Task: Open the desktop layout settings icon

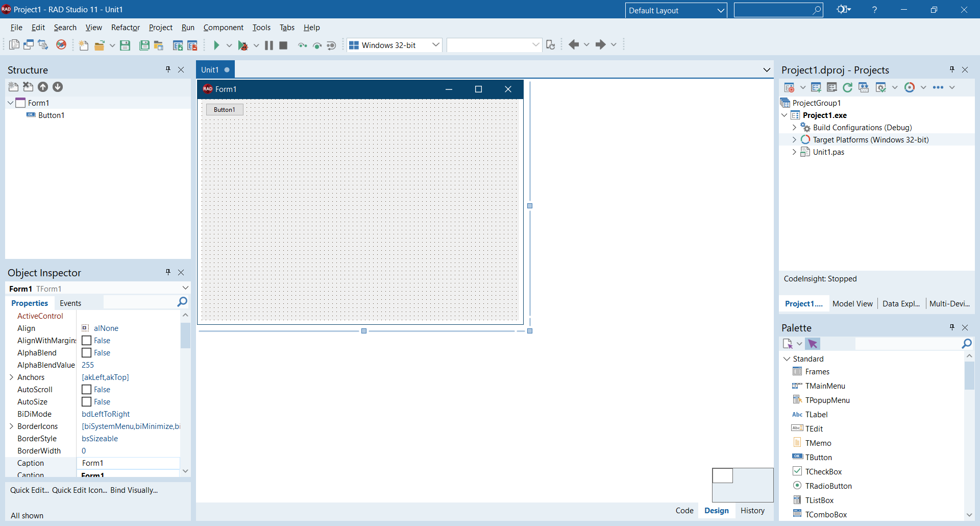Action: 843,9
